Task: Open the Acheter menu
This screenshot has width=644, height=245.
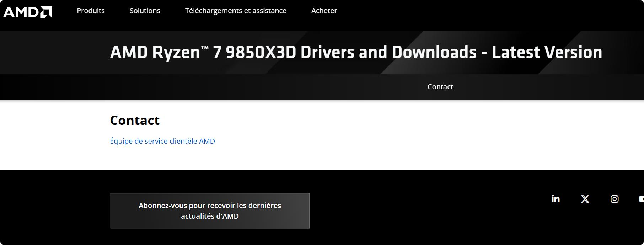Action: pyautogui.click(x=324, y=11)
